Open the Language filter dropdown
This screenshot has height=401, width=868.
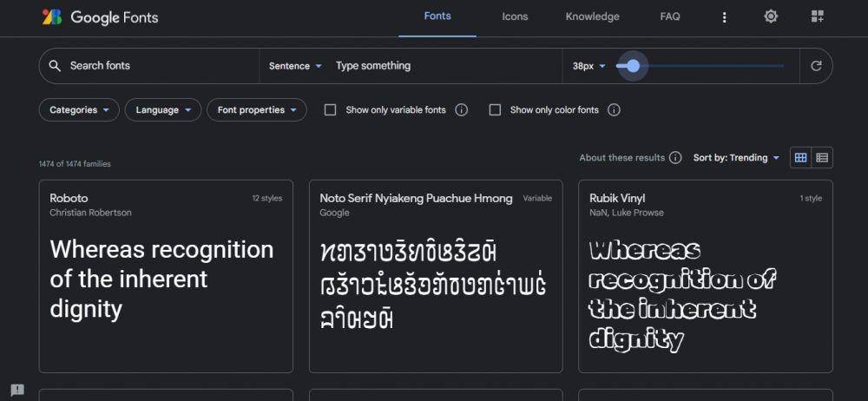pyautogui.click(x=162, y=109)
